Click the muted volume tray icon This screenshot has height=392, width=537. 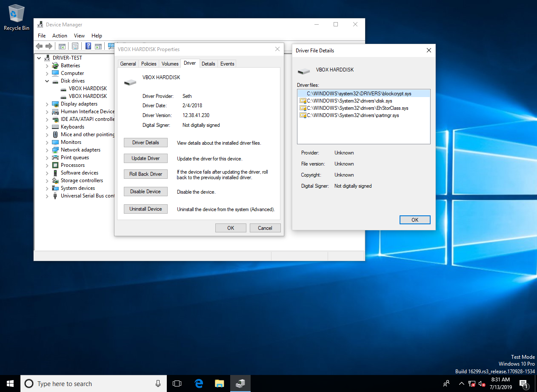tap(482, 383)
